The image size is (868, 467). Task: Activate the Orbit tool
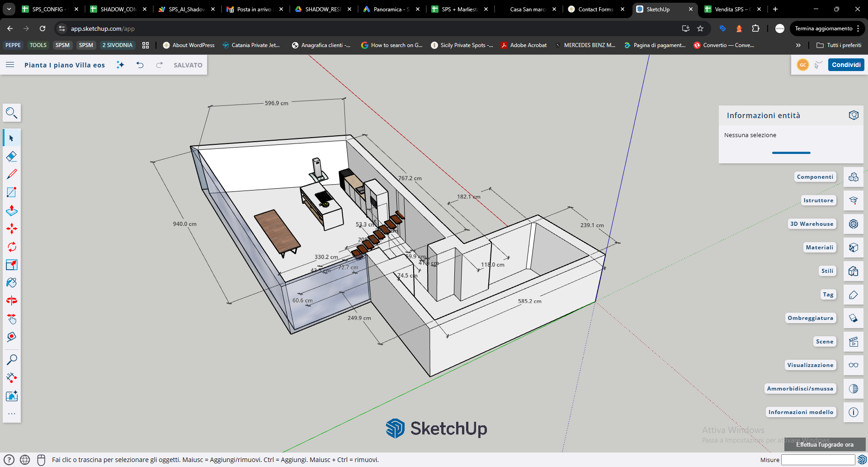coord(12,301)
